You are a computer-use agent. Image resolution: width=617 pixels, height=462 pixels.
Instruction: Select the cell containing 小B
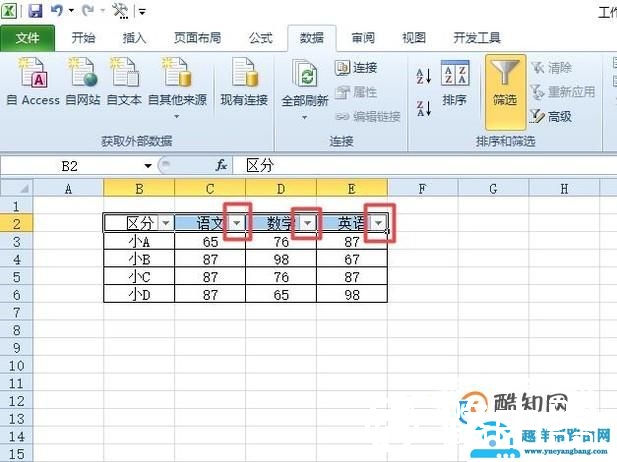[139, 259]
